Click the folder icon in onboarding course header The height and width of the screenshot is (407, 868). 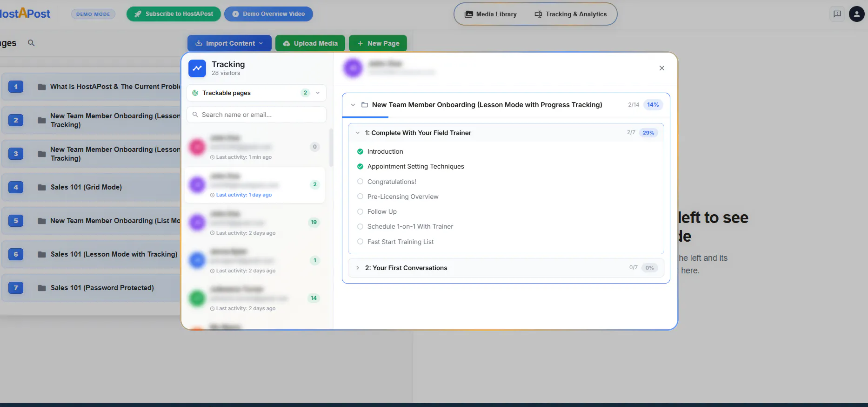pos(365,105)
